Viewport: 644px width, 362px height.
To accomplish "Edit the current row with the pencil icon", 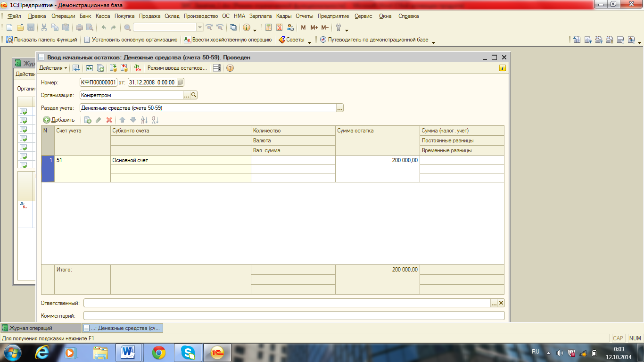I will tap(98, 120).
